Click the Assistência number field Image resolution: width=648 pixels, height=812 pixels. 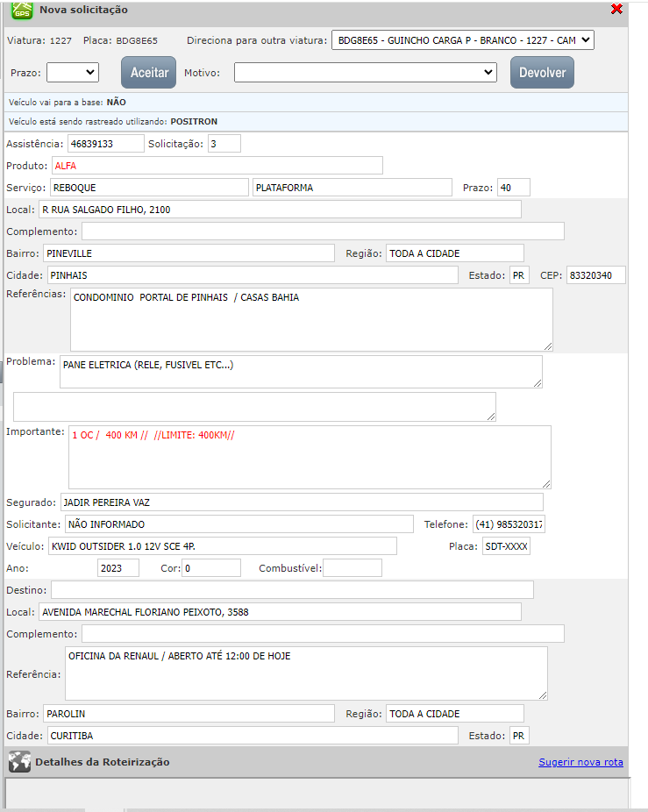106,144
